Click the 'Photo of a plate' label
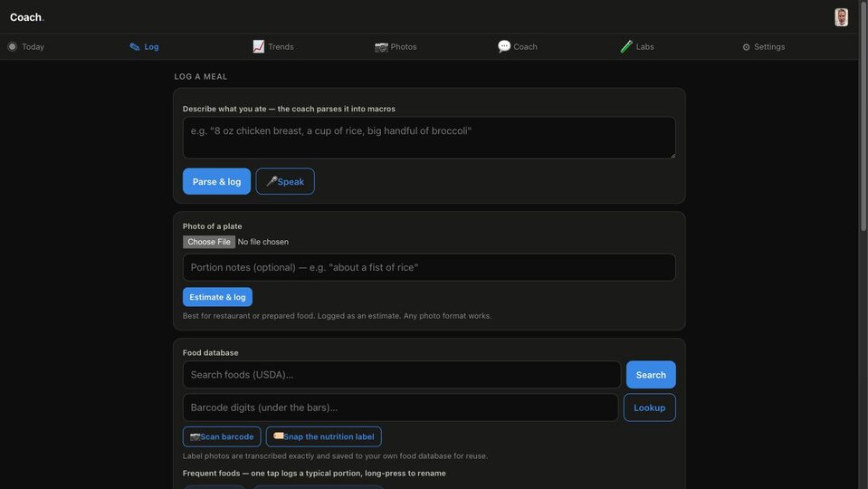Screen dimensions: 868x489 point(212,226)
